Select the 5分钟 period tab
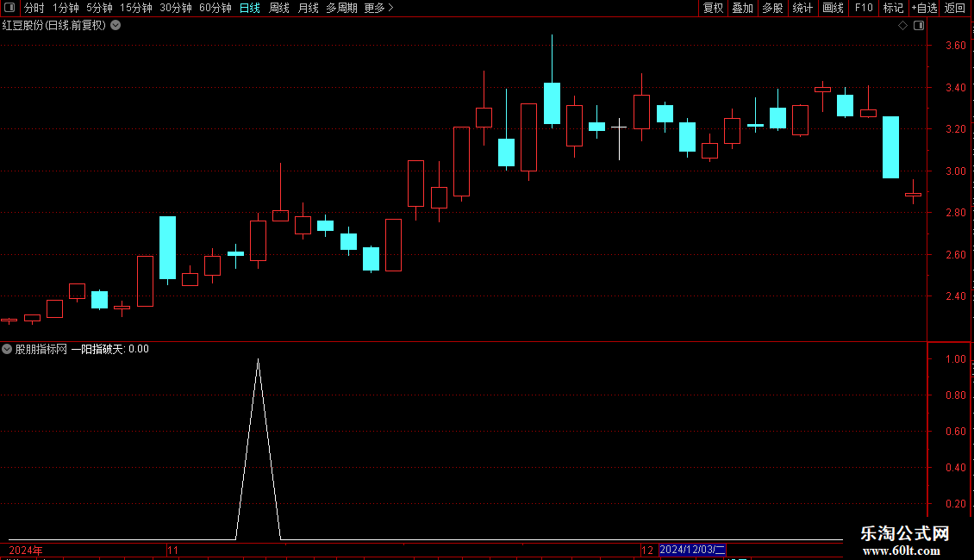 tap(99, 8)
